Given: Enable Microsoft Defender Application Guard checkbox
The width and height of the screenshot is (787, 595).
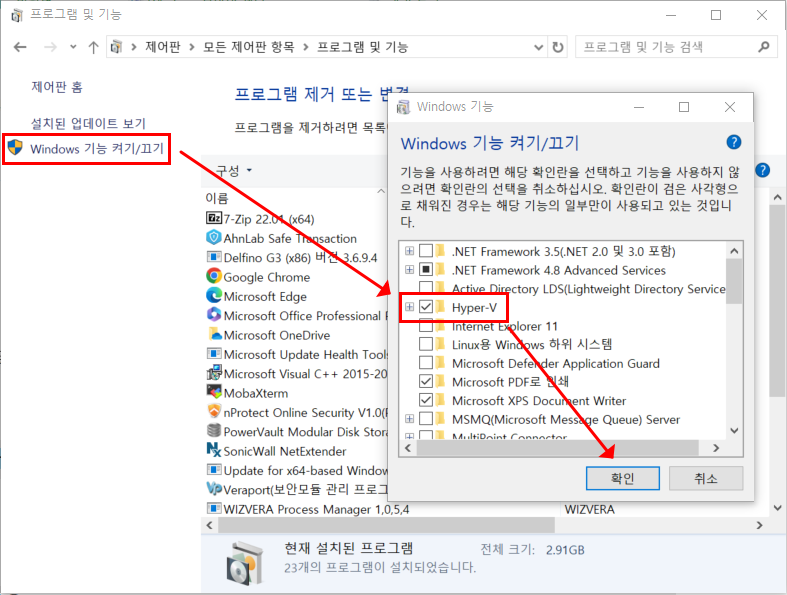Looking at the screenshot, I should tap(426, 363).
